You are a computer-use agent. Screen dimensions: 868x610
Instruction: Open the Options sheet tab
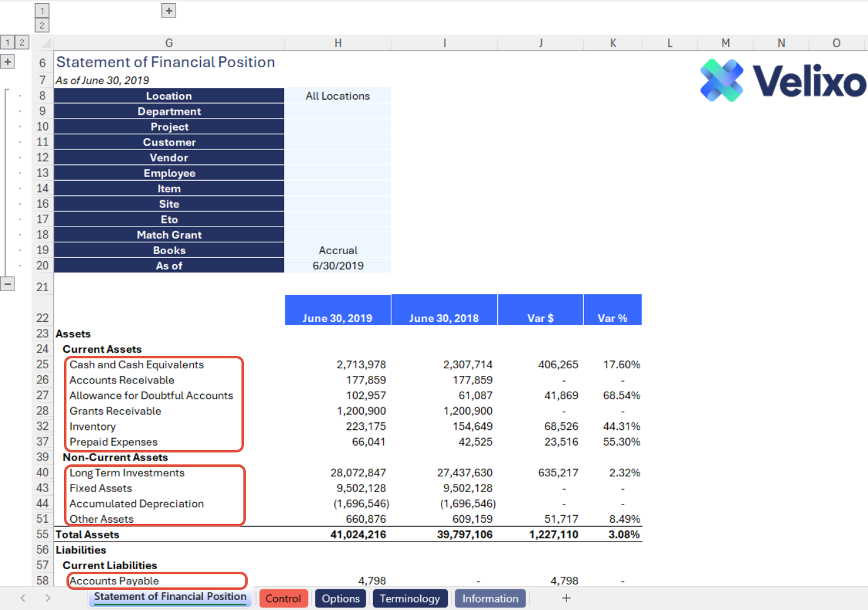pyautogui.click(x=341, y=598)
